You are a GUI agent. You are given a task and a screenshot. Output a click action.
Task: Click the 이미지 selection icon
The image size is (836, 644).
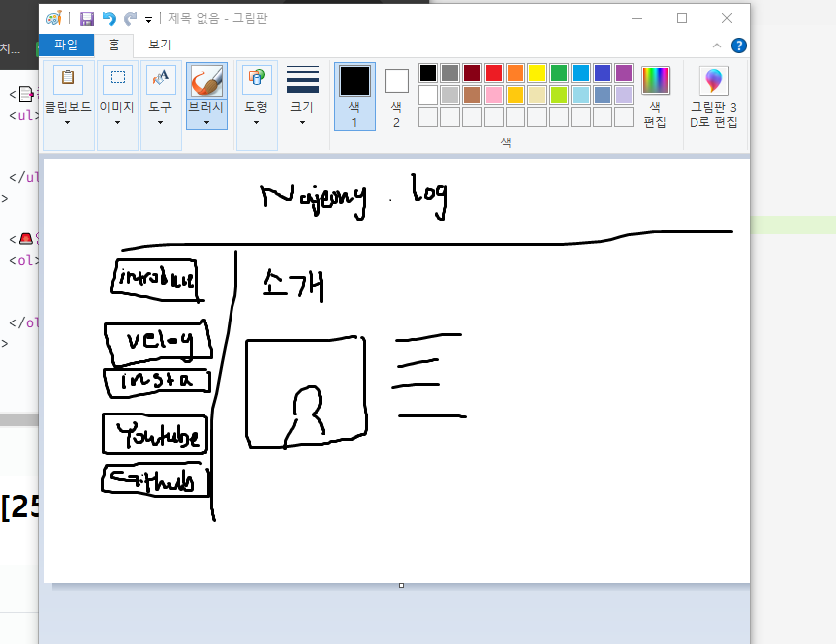point(118,79)
